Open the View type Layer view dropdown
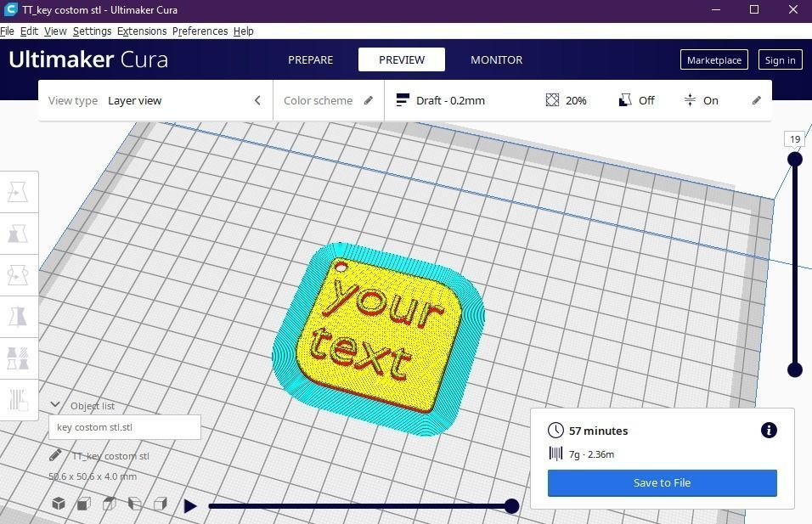 155,100
